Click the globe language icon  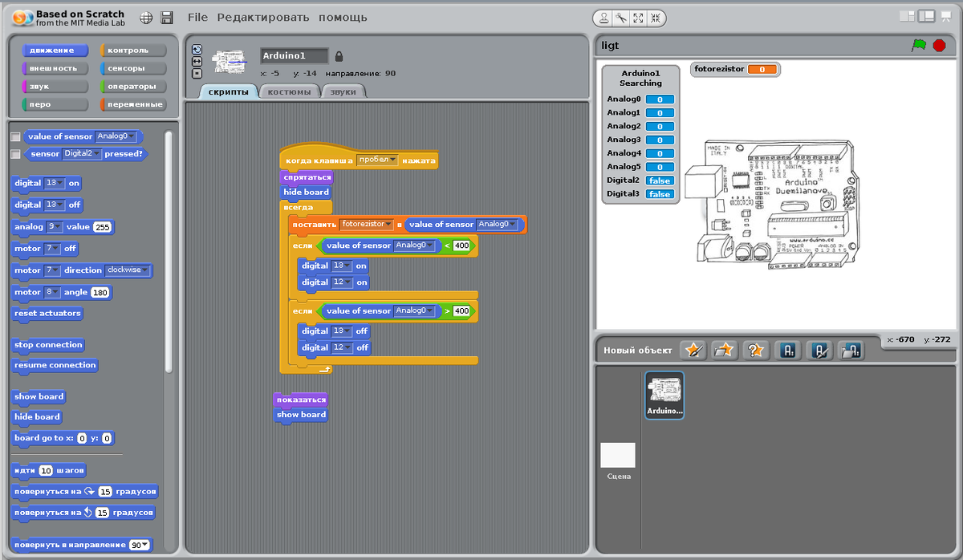click(146, 17)
